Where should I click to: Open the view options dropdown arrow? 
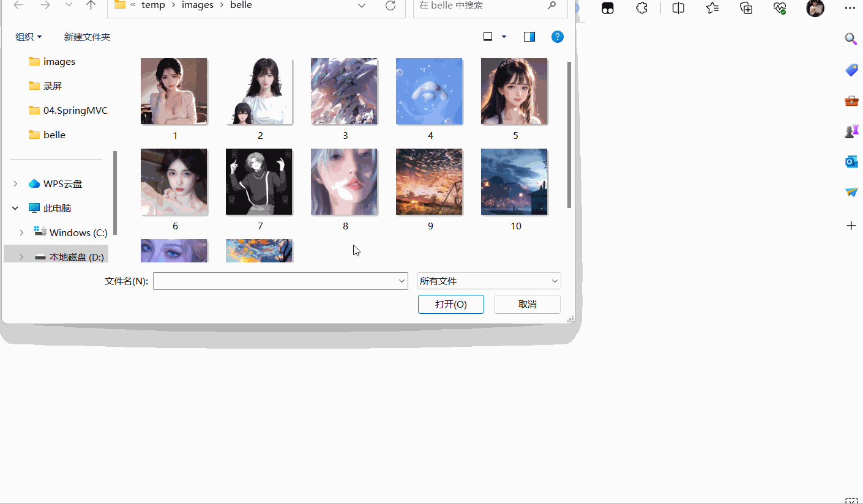click(504, 37)
